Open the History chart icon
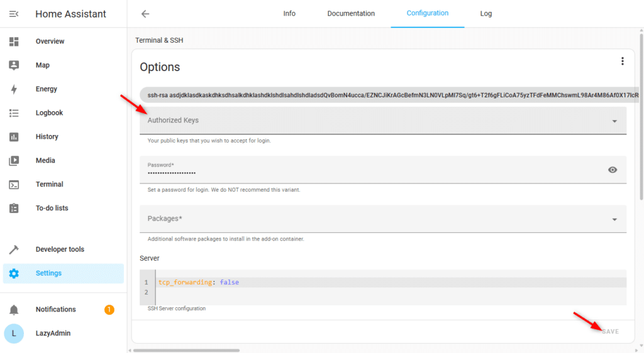Image resolution: width=644 pixels, height=353 pixels. [14, 137]
